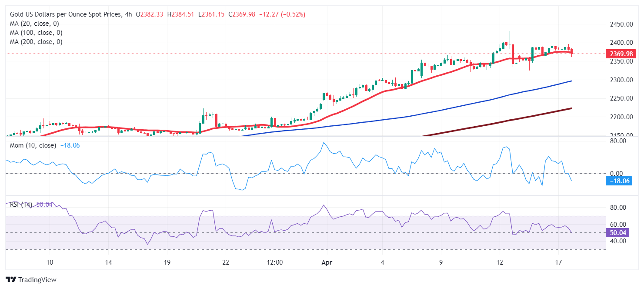Image resolution: width=644 pixels, height=289 pixels.
Task: Click the -12.27 (-0.52%) change value
Action: pyautogui.click(x=282, y=14)
